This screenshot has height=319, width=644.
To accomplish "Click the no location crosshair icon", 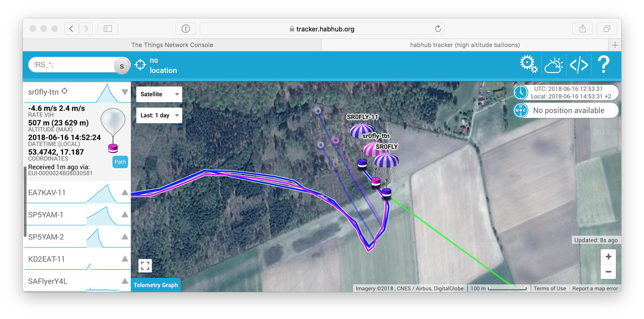I will click(x=141, y=65).
